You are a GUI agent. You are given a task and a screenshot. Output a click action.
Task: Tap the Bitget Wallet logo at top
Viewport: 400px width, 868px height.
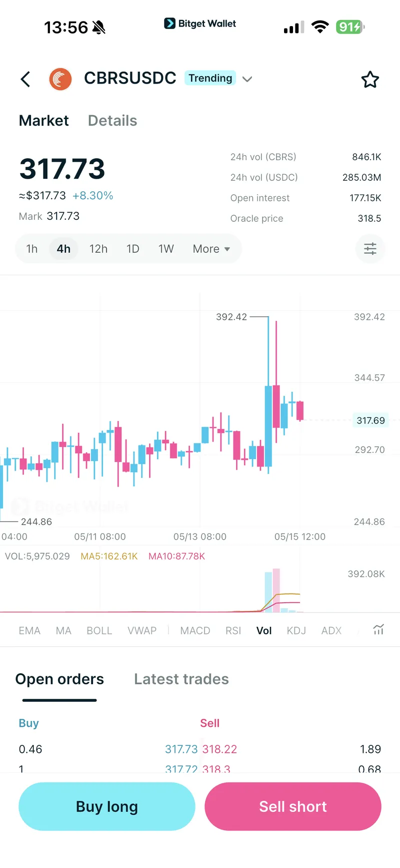200,24
